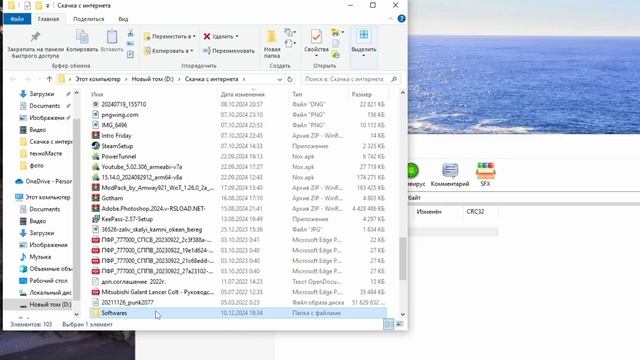The height and width of the screenshot is (360, 640).
Task: Select the file pngwing.com
Action: pos(120,115)
